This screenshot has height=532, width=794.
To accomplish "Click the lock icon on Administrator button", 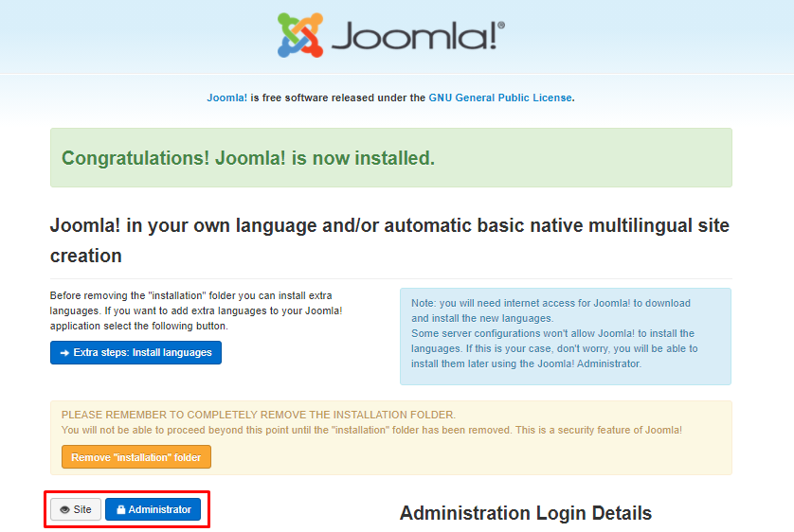I will (121, 509).
